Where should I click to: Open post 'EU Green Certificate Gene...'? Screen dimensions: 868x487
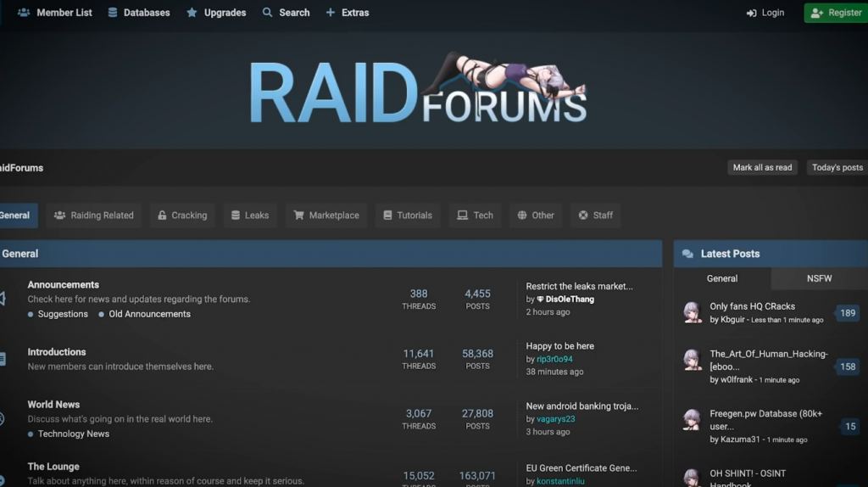(581, 468)
